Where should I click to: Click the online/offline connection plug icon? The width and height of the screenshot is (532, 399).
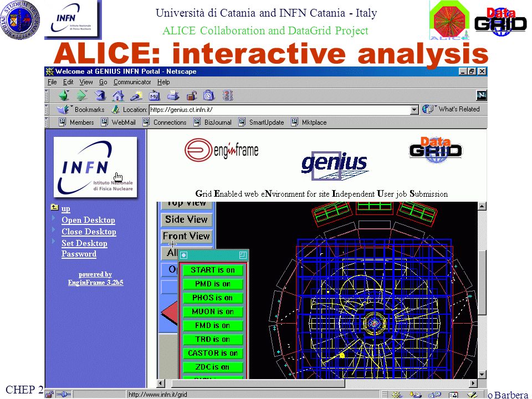click(x=63, y=394)
